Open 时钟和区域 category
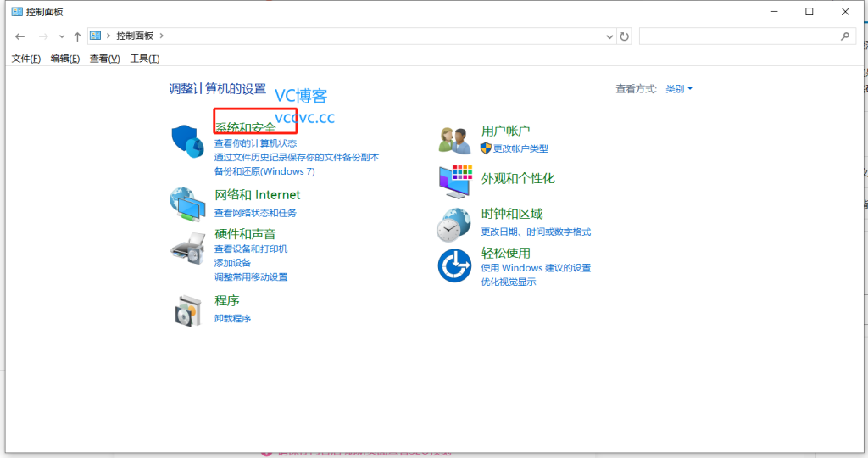The height and width of the screenshot is (458, 868). [511, 214]
